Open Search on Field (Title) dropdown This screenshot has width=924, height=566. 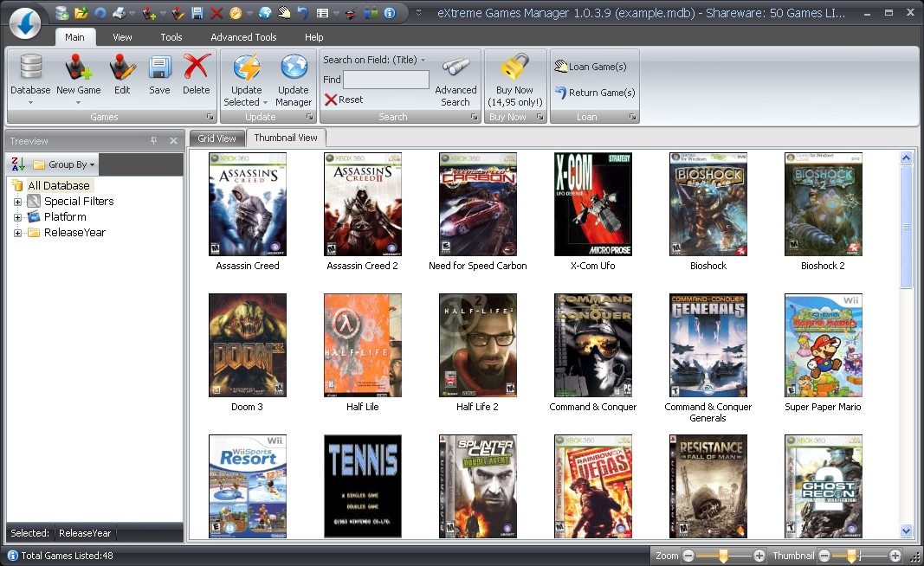373,60
